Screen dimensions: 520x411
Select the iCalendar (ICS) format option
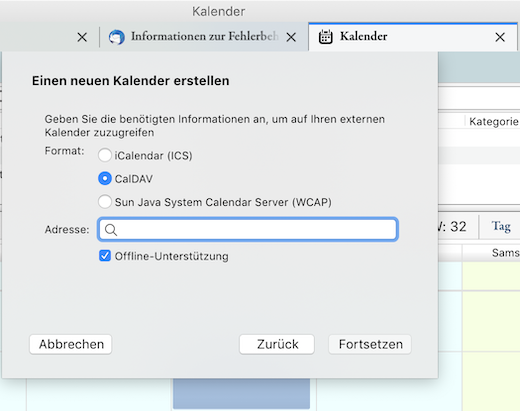tap(105, 155)
